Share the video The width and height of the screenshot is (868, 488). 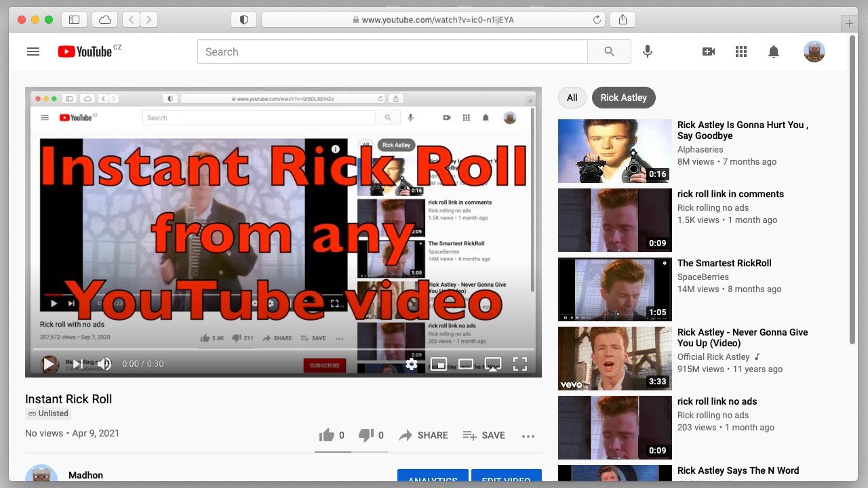[423, 435]
